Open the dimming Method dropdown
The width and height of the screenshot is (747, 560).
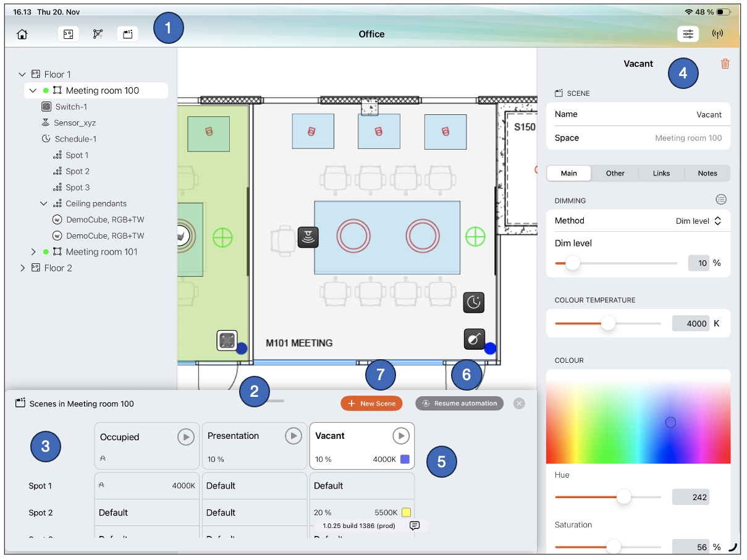point(698,220)
